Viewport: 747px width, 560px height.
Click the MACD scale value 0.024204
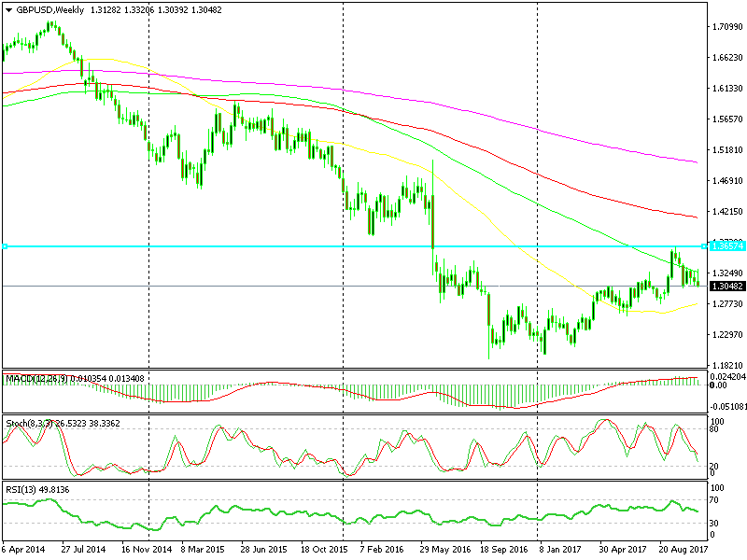click(x=727, y=377)
